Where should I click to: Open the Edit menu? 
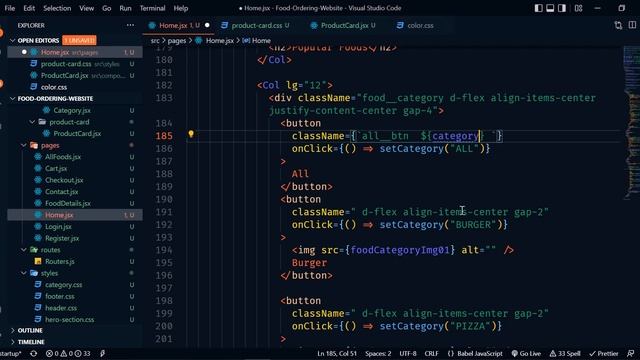click(29, 8)
